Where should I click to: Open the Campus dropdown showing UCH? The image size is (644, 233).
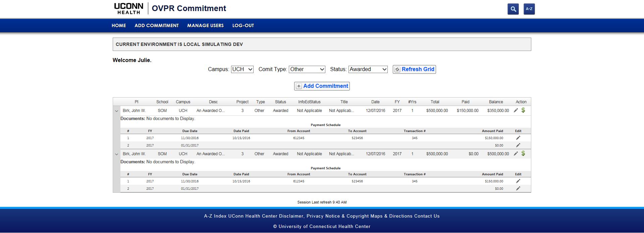242,69
